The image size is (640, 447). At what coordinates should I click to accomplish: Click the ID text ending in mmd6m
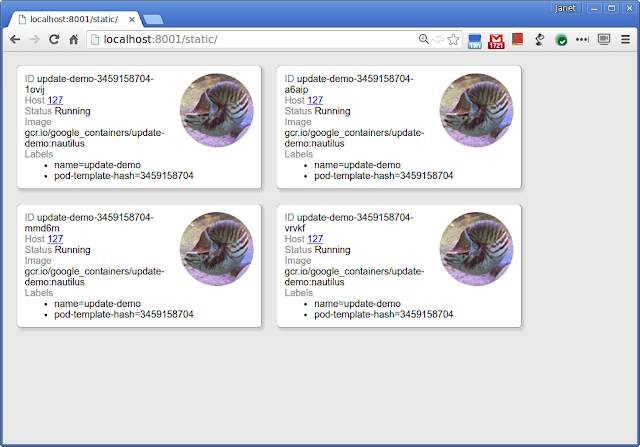89,222
